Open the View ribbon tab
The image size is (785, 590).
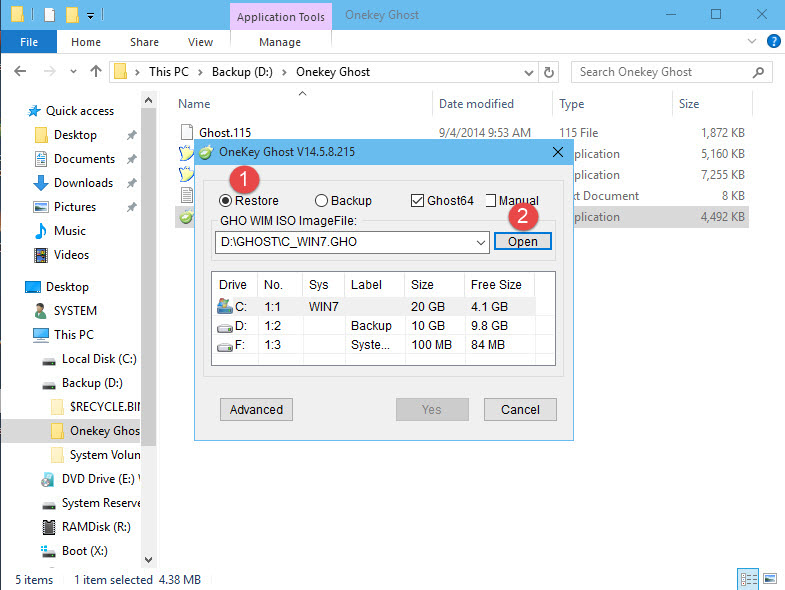click(200, 42)
